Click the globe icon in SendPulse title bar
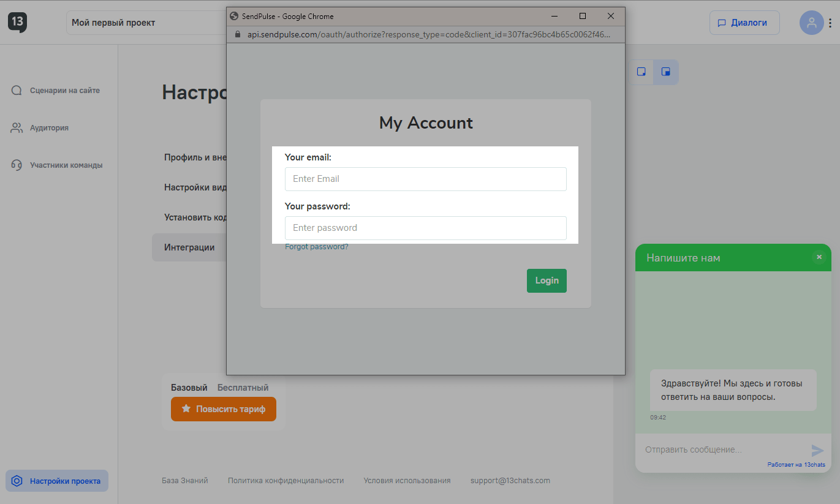840x504 pixels. point(233,16)
